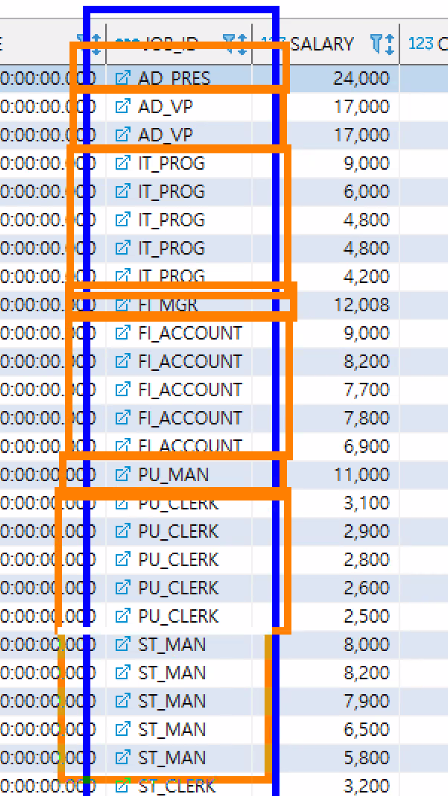Open IT_PROG link icon in the 6,000 row
The width and height of the screenshot is (448, 796).
pyautogui.click(x=122, y=191)
